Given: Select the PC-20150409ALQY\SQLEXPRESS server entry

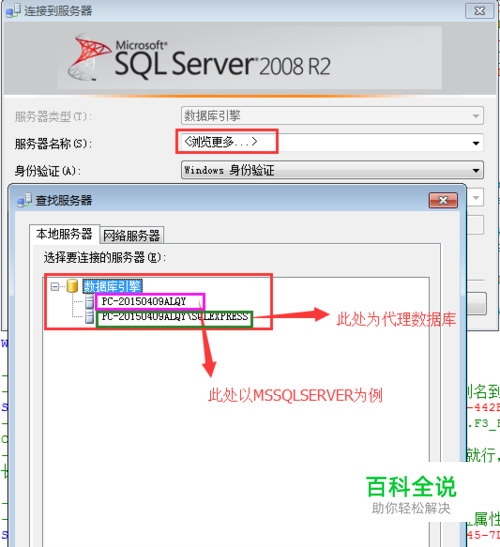Looking at the screenshot, I should [x=174, y=317].
